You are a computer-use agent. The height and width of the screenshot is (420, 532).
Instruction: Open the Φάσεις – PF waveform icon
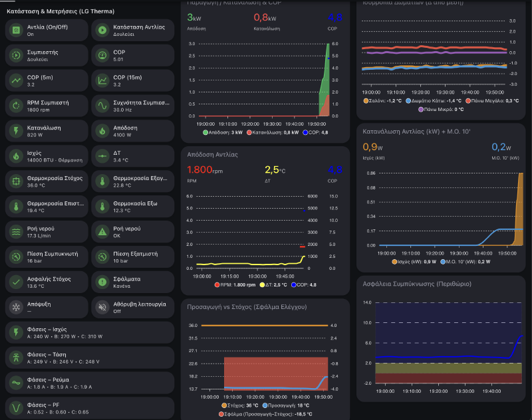coord(15,408)
